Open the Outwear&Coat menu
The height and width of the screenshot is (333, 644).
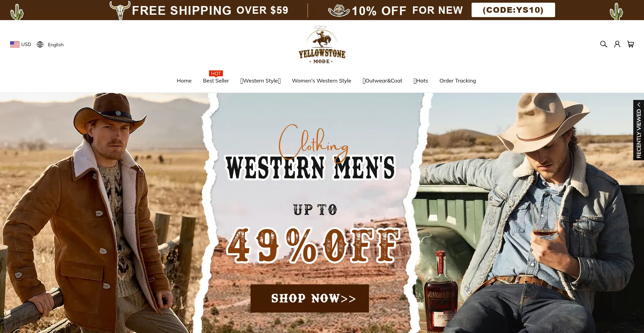(x=382, y=81)
